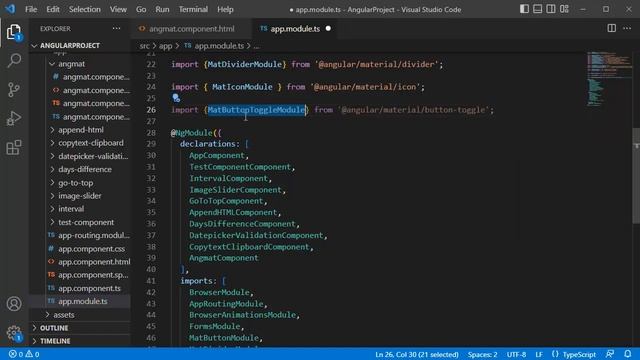Toggle Primary Side Bar layout icon
Image resolution: width=640 pixels, height=360 pixels.
pyautogui.click(x=524, y=9)
